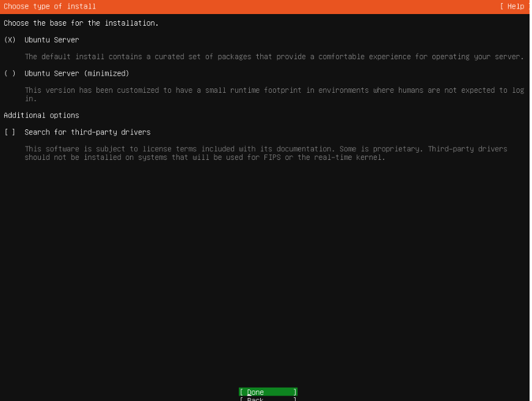Go to previous screen with Back button
Image resolution: width=532 pixels, height=401 pixels.
click(x=268, y=399)
